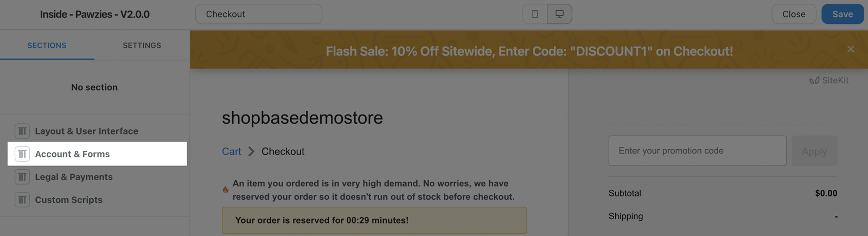Select Legal & Payments section
The width and height of the screenshot is (868, 236).
(x=74, y=177)
